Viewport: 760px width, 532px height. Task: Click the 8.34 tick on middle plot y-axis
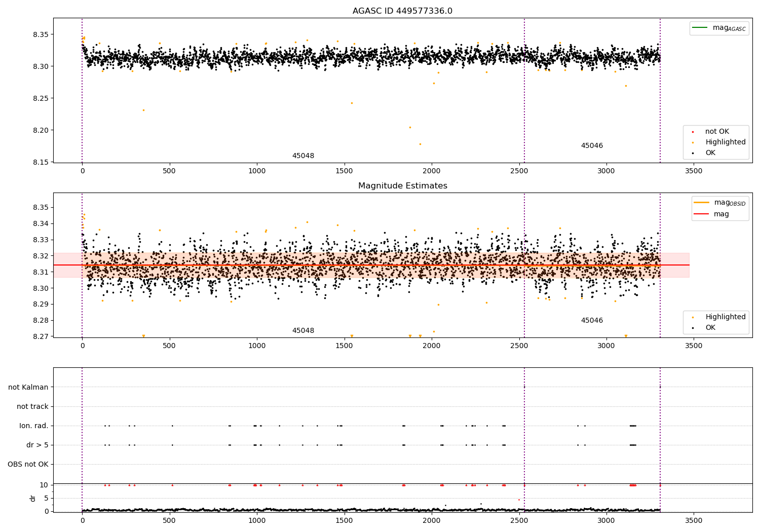pyautogui.click(x=42, y=224)
